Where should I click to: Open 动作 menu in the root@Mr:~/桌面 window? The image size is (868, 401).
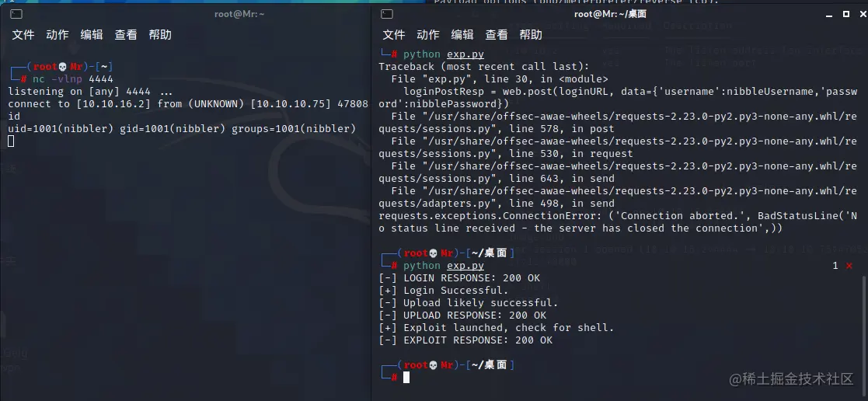[x=428, y=34]
